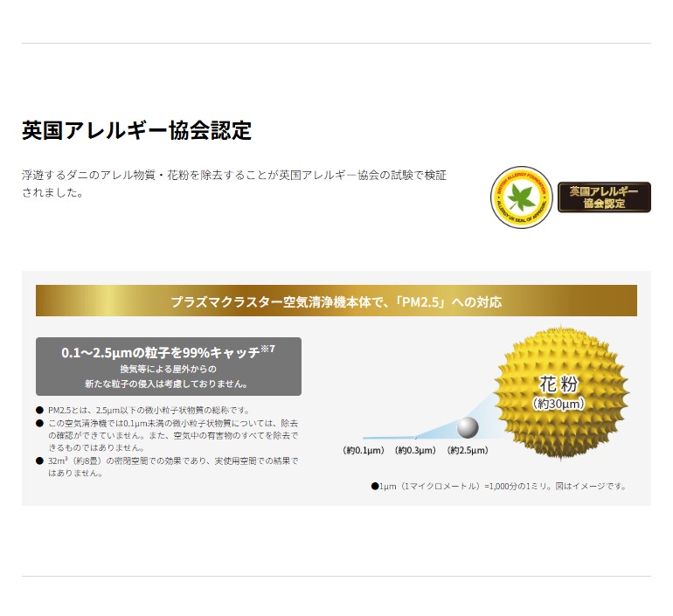Viewport: 673px width, 616px height.
Task: Click the gold banner プラズマクラスター空気清浄機本体で、「PM2.5」への対応
Action: click(x=336, y=301)
